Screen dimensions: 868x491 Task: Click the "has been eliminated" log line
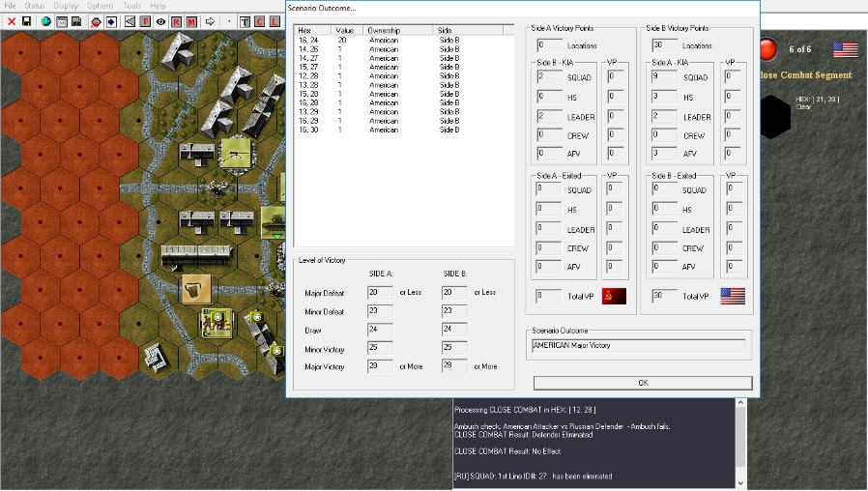point(534,477)
